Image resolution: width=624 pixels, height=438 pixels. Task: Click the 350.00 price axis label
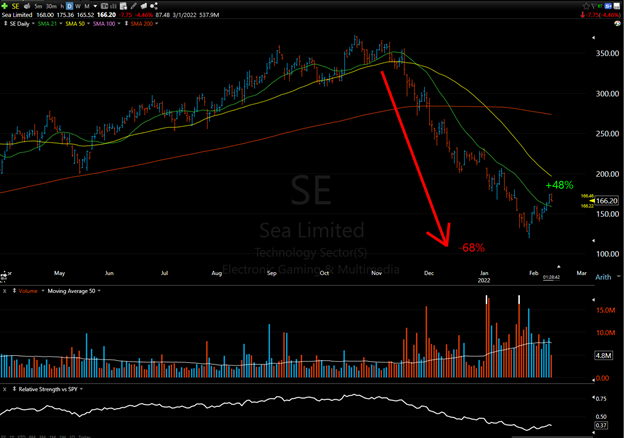607,53
